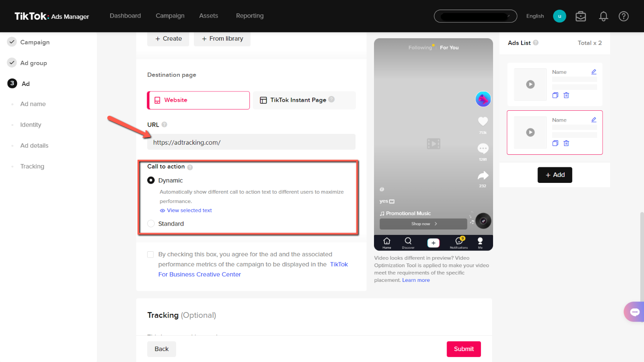The height and width of the screenshot is (362, 644).
Task: Click the spinning music disc in preview
Action: click(x=483, y=221)
